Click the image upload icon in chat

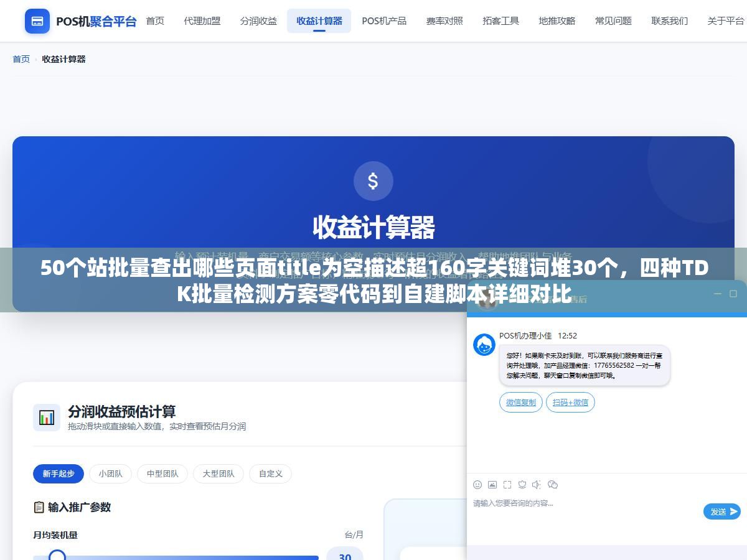[492, 485]
